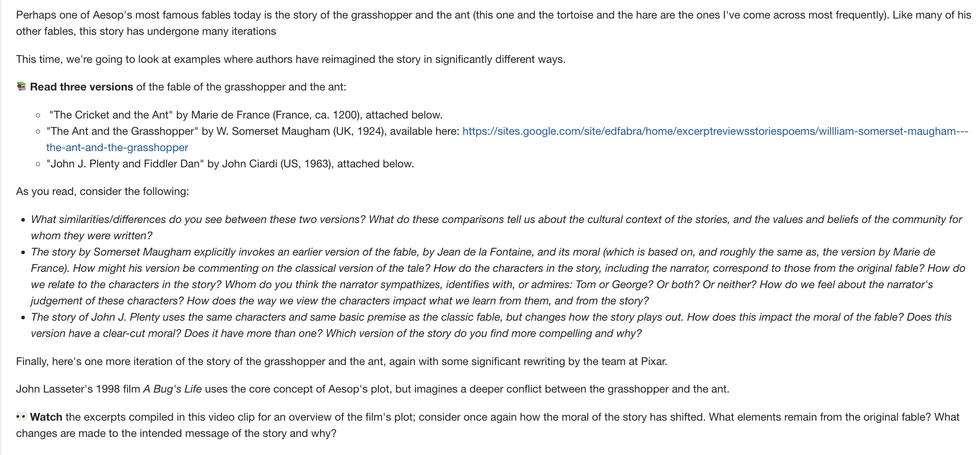Click the italic film title A Bug's Life
Image resolution: width=980 pixels, height=455 pixels.
(x=172, y=389)
